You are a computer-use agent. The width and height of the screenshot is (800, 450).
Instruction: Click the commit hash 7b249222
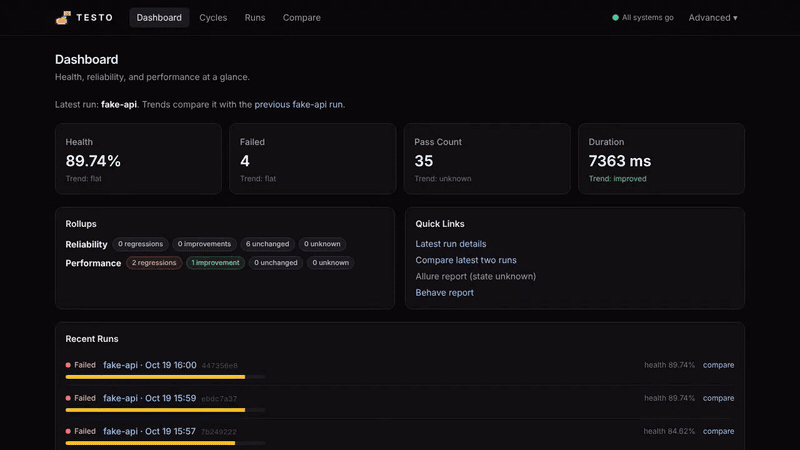point(218,432)
